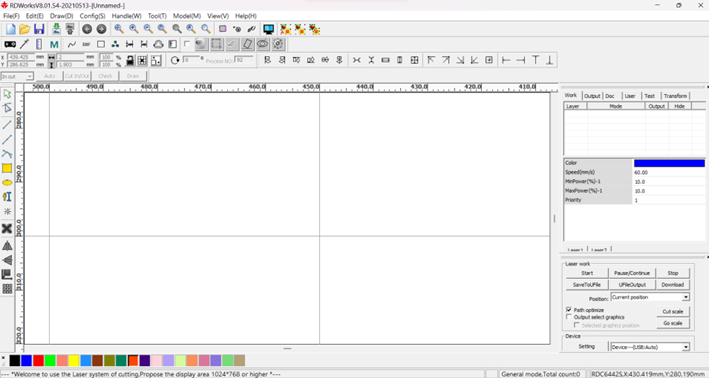Click the Speed value 60.00
Screen dimensions: 709x378
669,172
